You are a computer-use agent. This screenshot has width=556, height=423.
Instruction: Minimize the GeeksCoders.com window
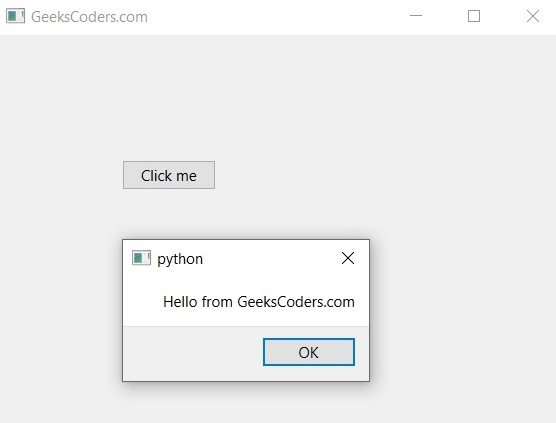(x=416, y=16)
